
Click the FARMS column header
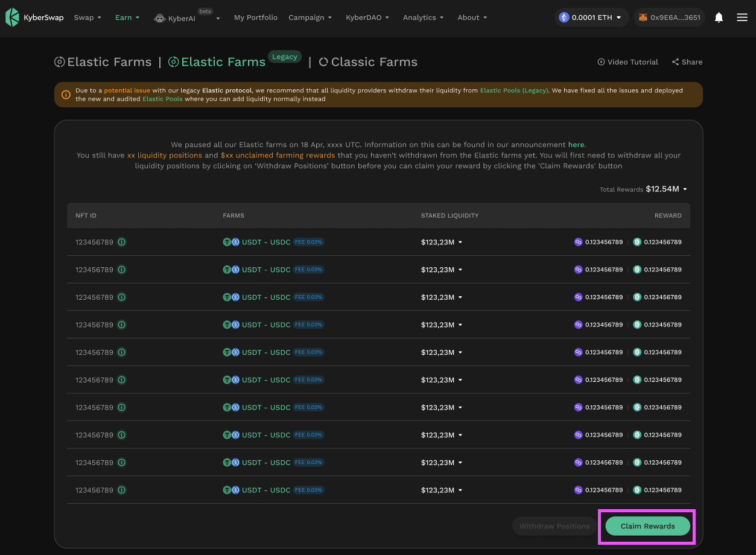[x=233, y=215]
